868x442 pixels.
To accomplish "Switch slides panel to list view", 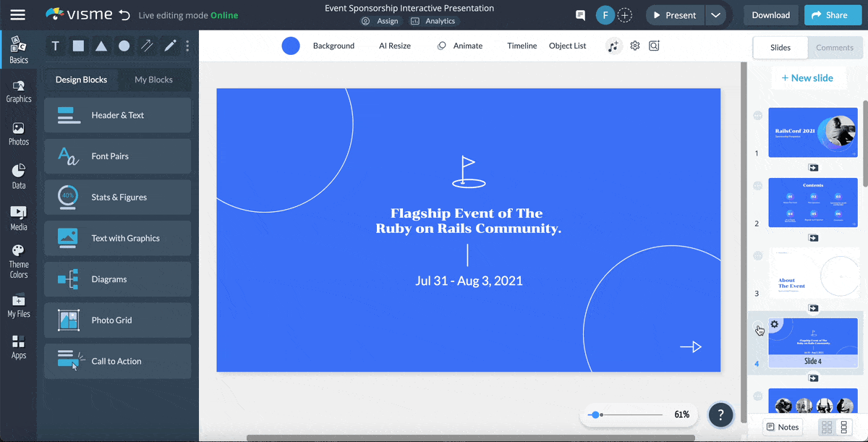I will [x=843, y=428].
